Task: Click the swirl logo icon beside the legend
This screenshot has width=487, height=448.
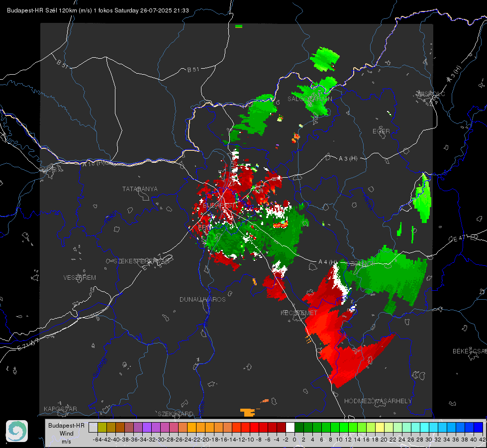Action: [x=17, y=431]
